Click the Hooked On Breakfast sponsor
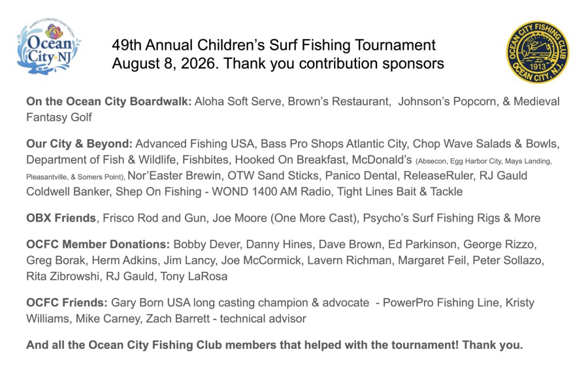The image size is (588, 392). [x=290, y=160]
